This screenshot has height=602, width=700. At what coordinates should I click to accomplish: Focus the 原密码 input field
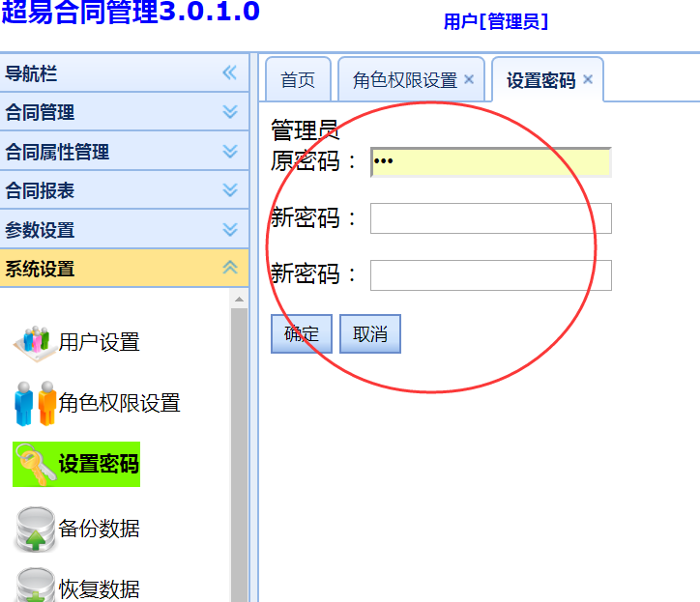490,162
